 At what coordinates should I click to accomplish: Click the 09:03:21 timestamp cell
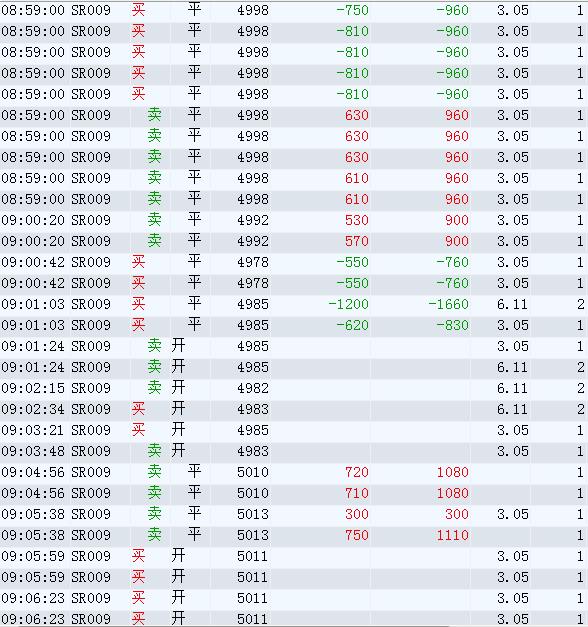(x=33, y=430)
